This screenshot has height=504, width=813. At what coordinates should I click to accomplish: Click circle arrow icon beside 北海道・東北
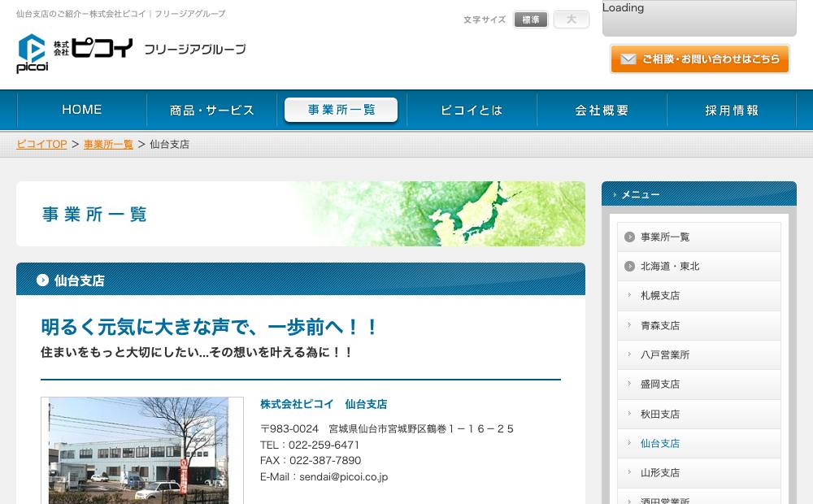point(629,266)
